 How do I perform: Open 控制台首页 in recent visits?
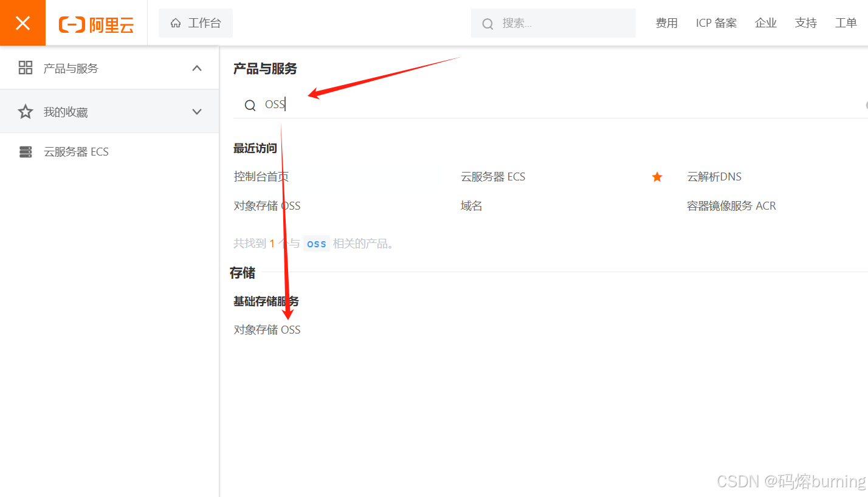point(261,177)
